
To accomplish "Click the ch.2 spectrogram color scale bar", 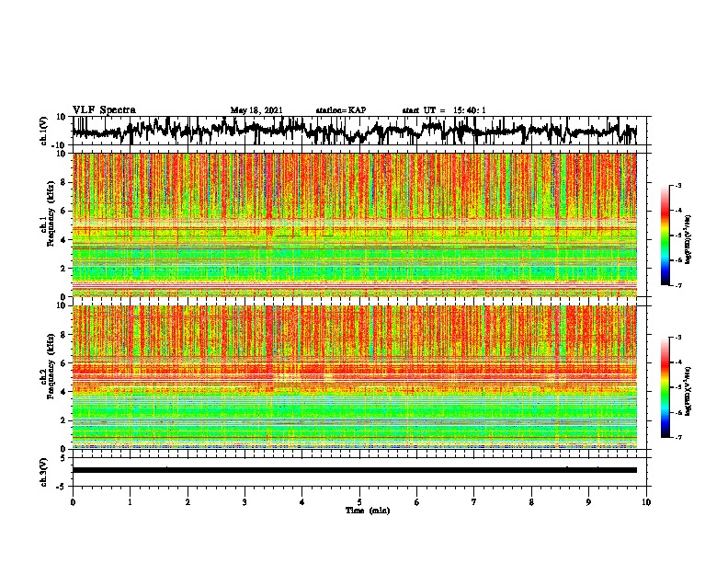I will pyautogui.click(x=665, y=387).
